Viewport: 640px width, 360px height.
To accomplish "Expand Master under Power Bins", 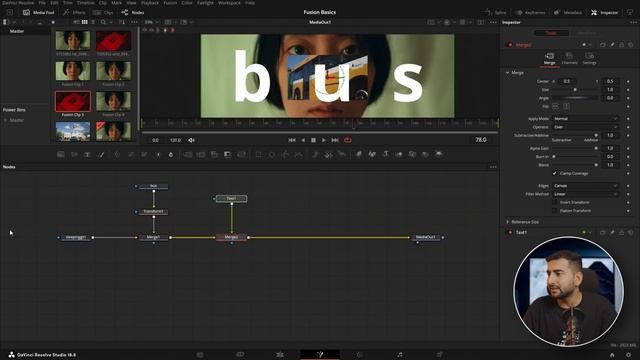I will (x=5, y=120).
